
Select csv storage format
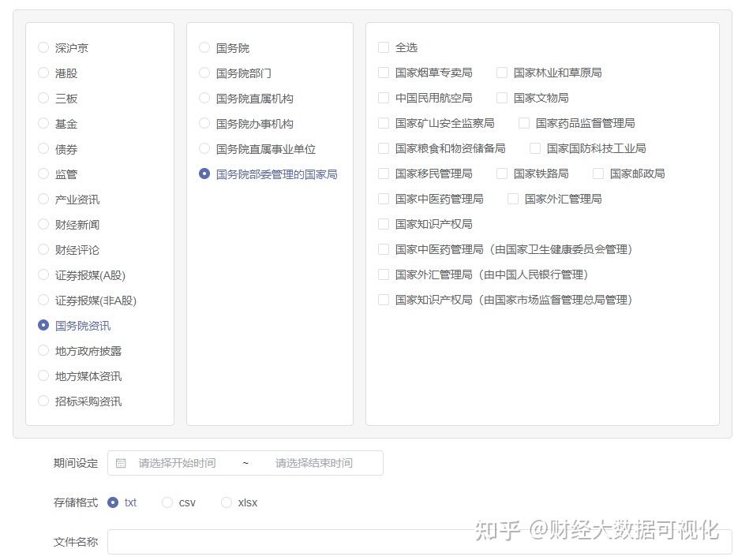coord(167,502)
